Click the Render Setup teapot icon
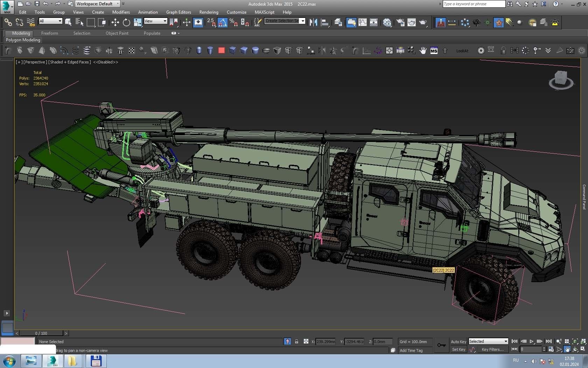The image size is (588, 368). [x=400, y=22]
